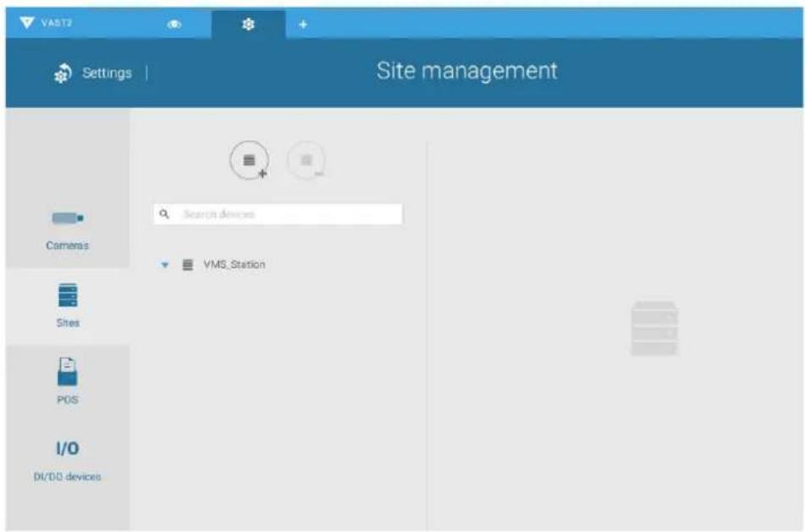This screenshot has width=805, height=532.
Task: Click the DI/DO devices label
Action: point(67,476)
